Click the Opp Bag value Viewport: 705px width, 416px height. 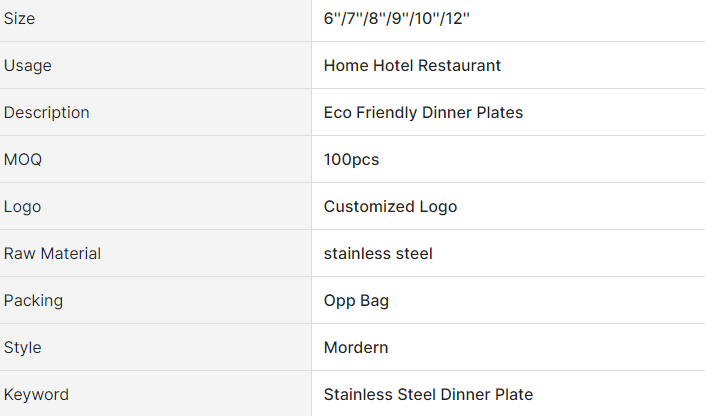tap(356, 301)
